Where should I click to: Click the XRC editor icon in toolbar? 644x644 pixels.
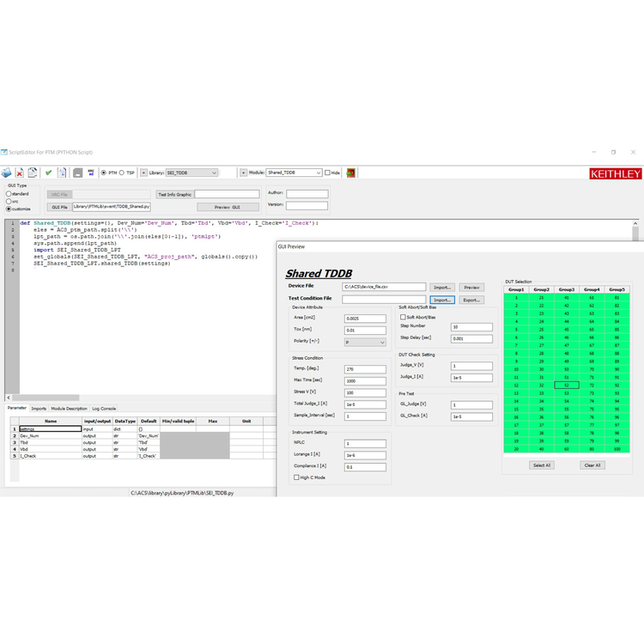click(x=91, y=173)
